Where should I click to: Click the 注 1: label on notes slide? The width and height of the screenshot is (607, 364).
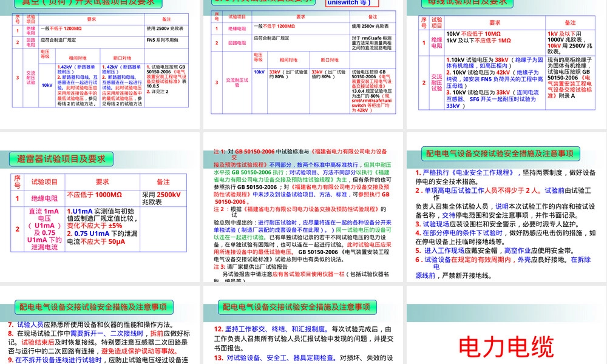click(x=220, y=152)
